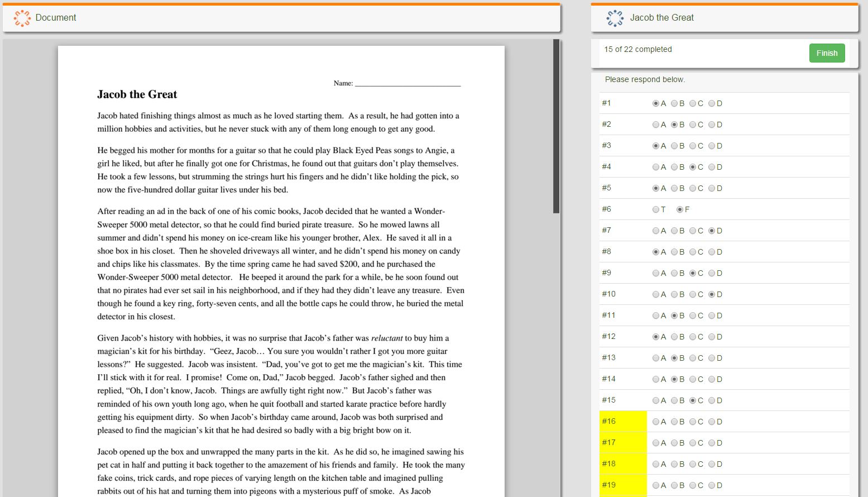The height and width of the screenshot is (497, 868).
Task: Click the orange Document panel icon
Action: tap(22, 18)
